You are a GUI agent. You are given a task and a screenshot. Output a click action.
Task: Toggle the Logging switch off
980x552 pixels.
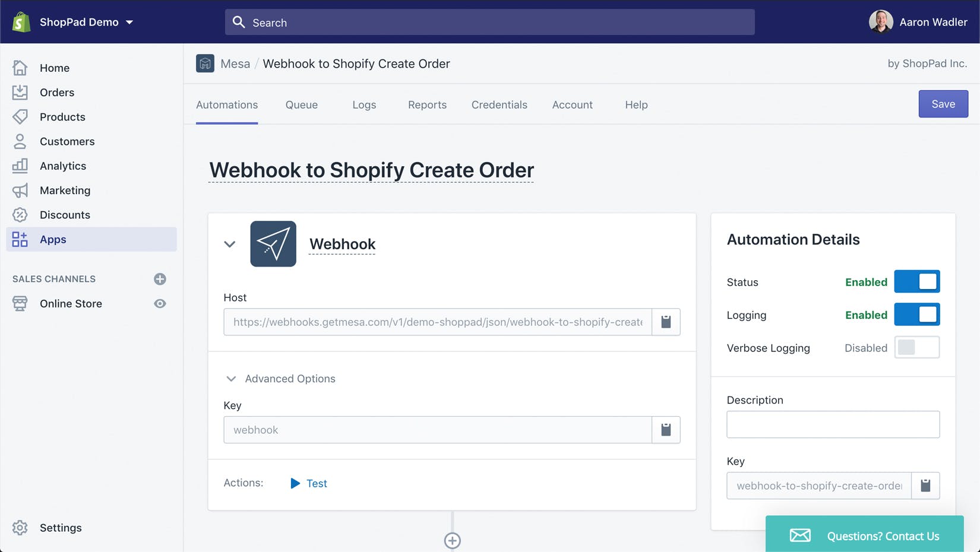point(917,315)
